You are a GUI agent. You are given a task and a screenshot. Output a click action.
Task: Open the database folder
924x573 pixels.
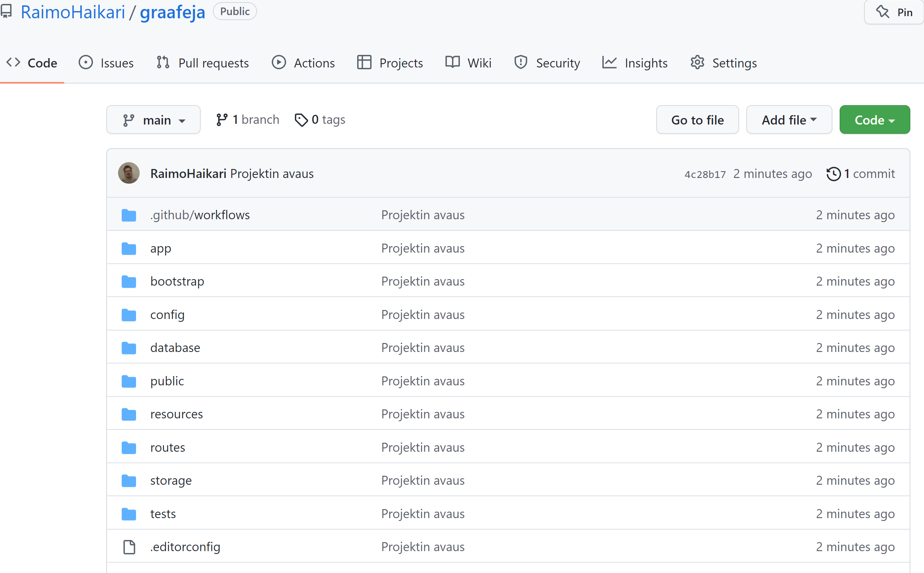[x=175, y=348]
